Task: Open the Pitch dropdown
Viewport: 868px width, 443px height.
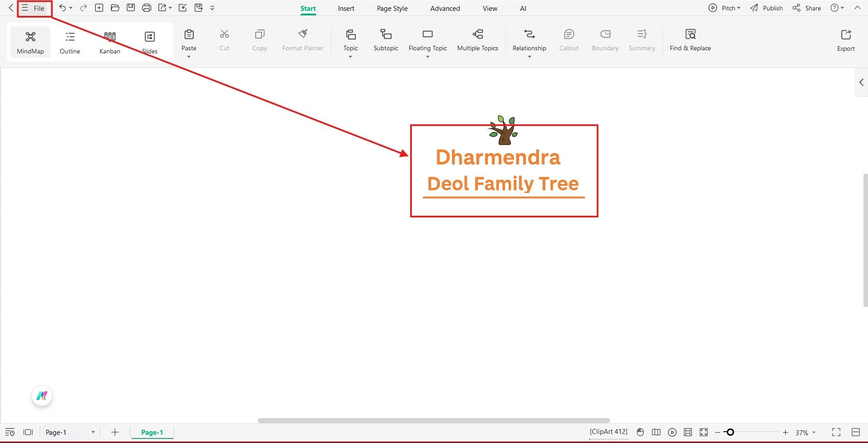Action: pos(725,8)
